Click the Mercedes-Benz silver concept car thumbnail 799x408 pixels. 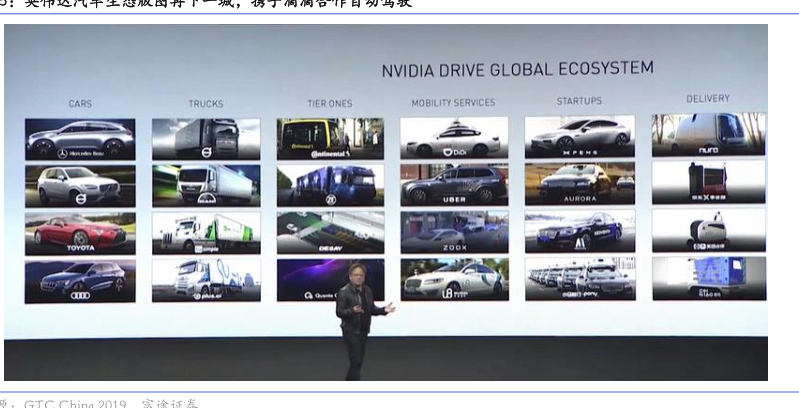click(x=80, y=139)
